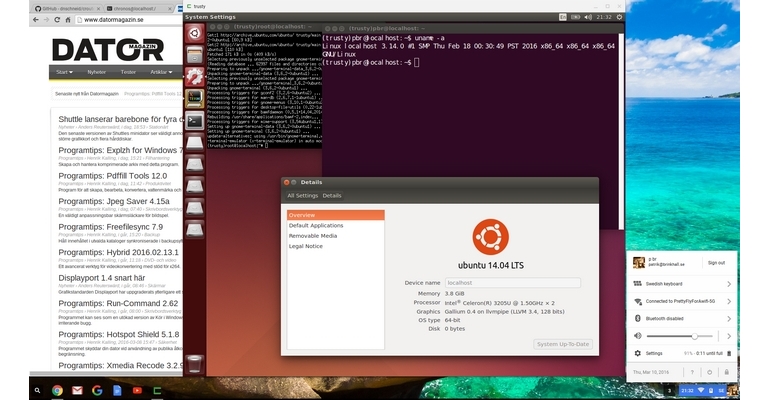Image resolution: width=770 pixels, height=400 pixels.
Task: Click the 21:32 clock in the Ubuntu panel
Action: [604, 17]
